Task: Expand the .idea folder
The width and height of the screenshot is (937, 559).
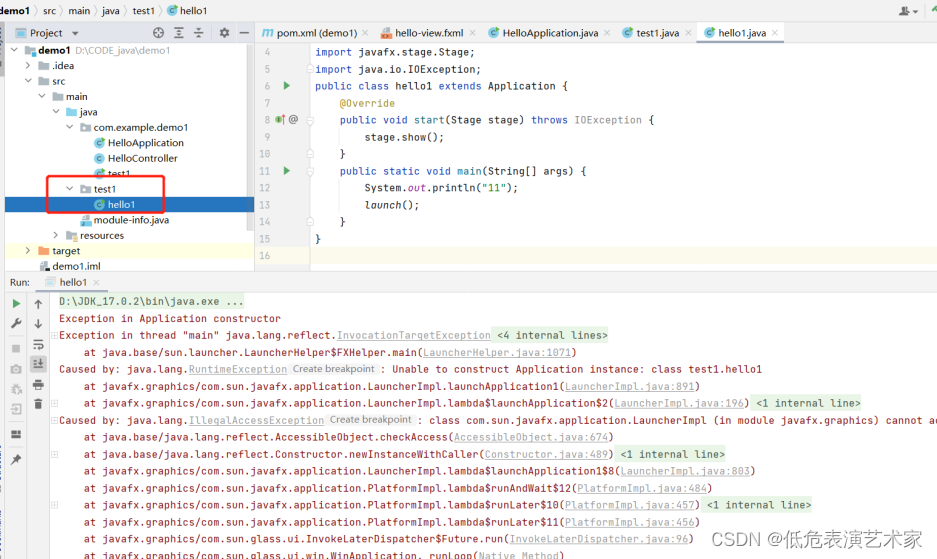Action: click(27, 66)
